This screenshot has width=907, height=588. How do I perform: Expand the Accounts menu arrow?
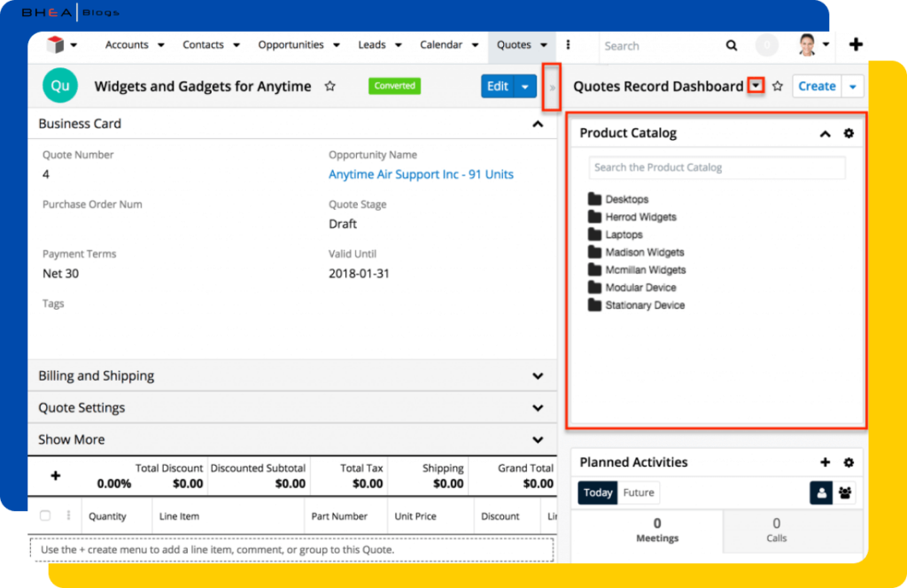click(x=161, y=45)
